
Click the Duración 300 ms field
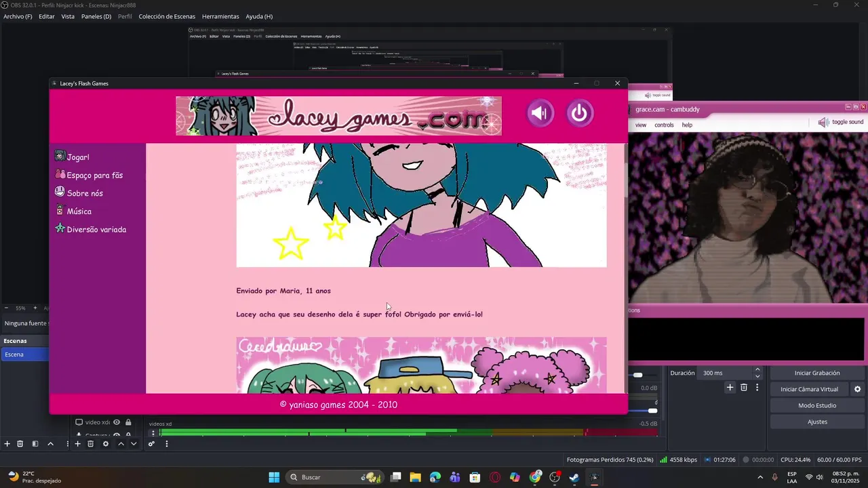click(725, 373)
